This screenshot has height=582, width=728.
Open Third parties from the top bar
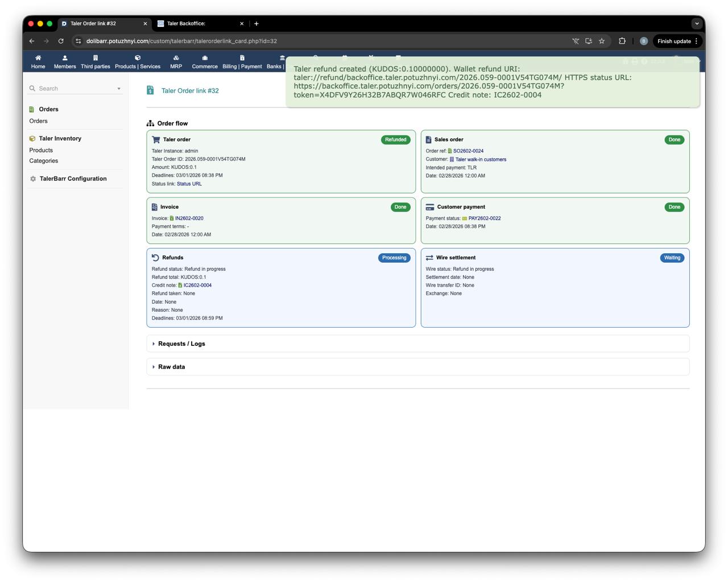click(x=95, y=58)
